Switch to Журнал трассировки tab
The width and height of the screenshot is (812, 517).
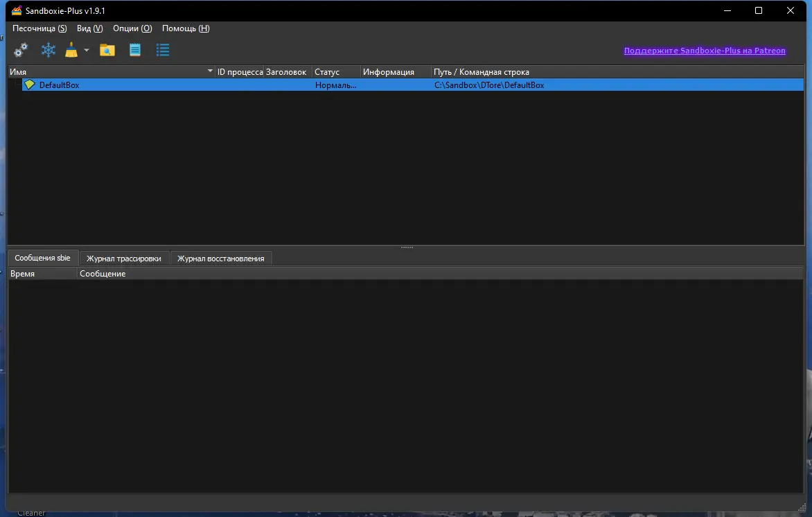[x=124, y=258]
